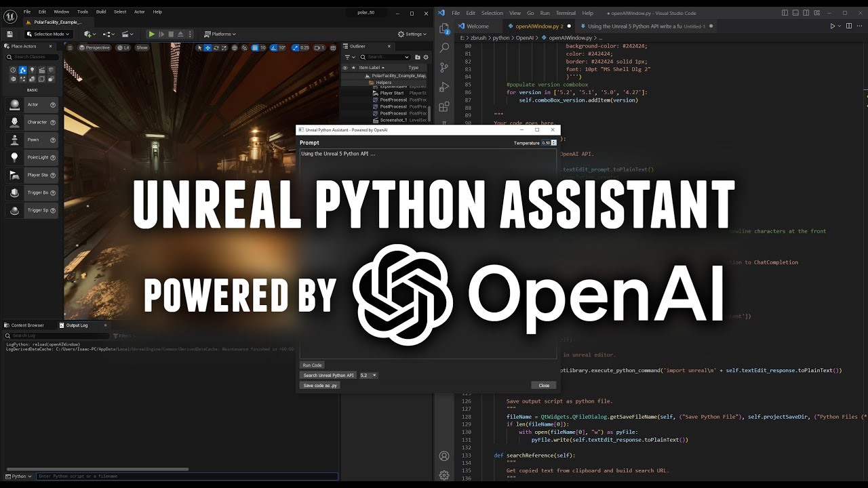Select the Helpers folder in Outliner

click(384, 83)
